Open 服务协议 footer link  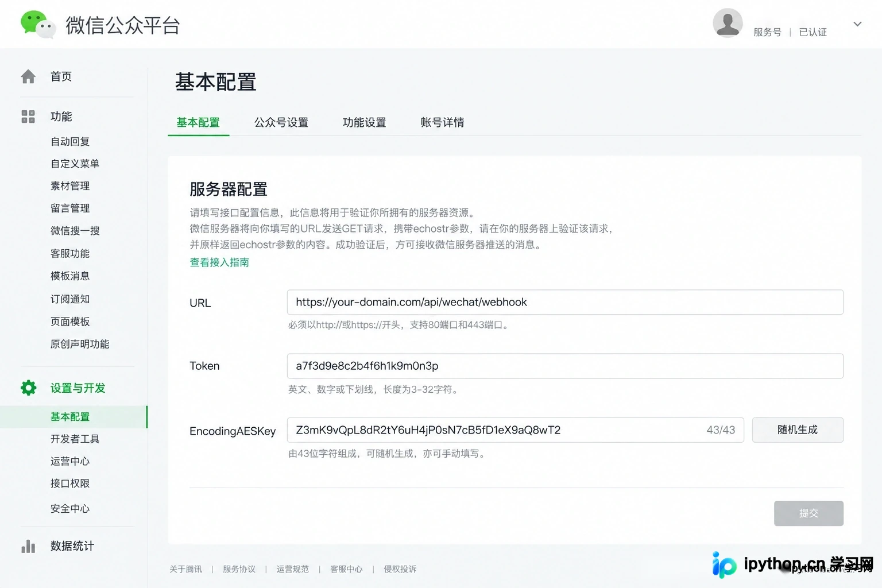point(239,569)
